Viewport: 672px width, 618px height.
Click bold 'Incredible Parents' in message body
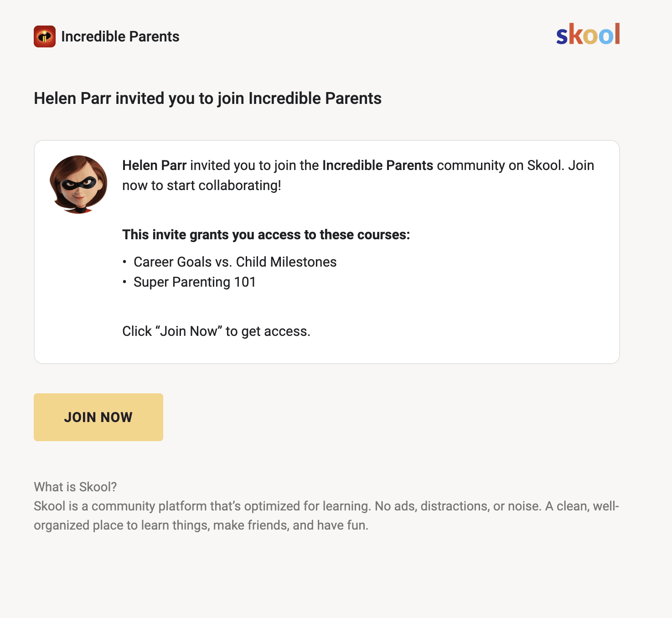(378, 165)
